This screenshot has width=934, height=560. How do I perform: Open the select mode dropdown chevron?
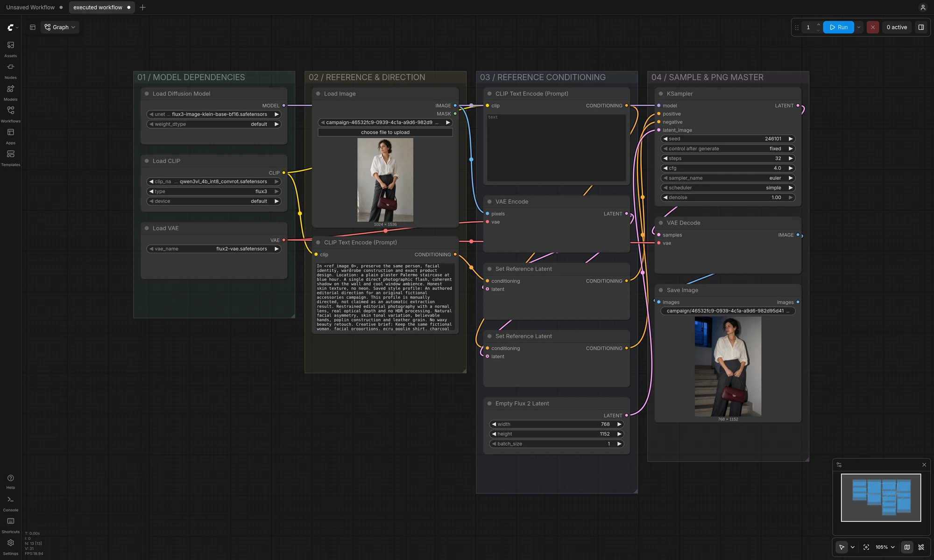[853, 547]
